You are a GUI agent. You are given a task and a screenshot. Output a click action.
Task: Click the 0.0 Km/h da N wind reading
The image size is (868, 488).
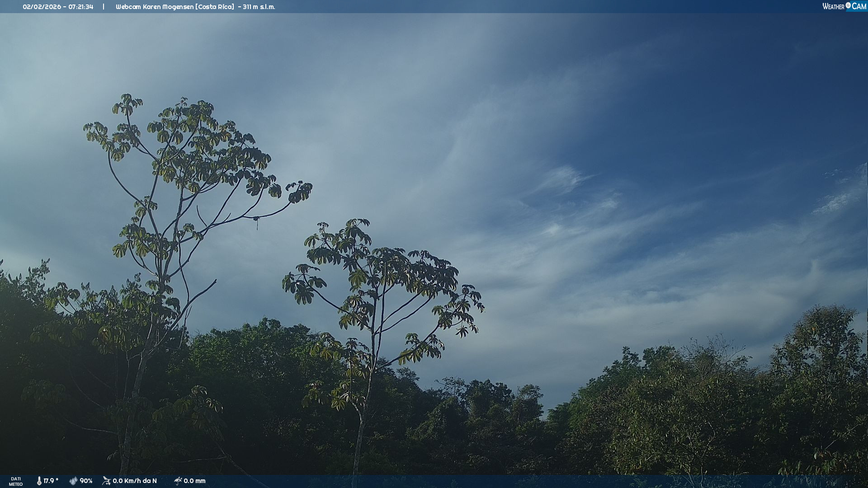(135, 481)
